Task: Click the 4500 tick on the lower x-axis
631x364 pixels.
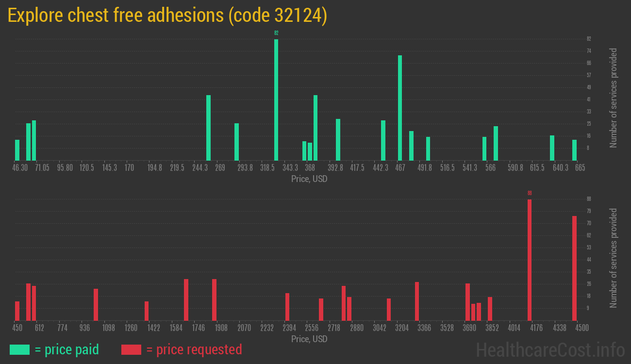Action: pyautogui.click(x=582, y=328)
